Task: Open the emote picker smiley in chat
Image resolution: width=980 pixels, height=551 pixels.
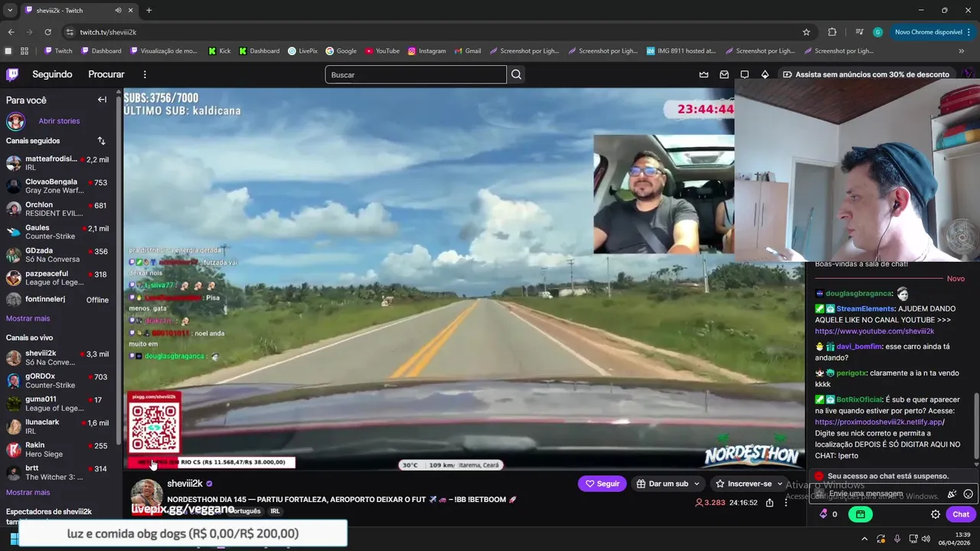Action: [x=968, y=494]
